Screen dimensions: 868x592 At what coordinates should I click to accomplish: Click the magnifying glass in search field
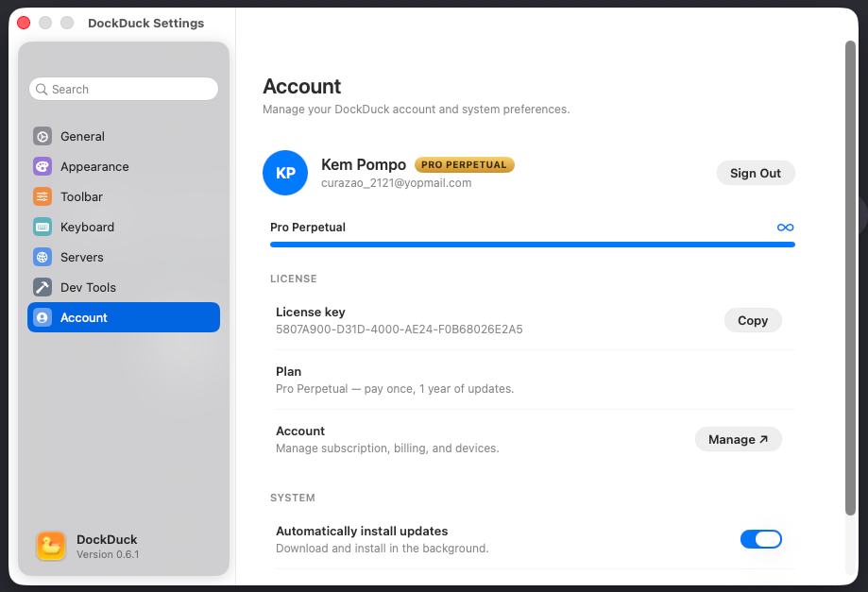point(42,89)
